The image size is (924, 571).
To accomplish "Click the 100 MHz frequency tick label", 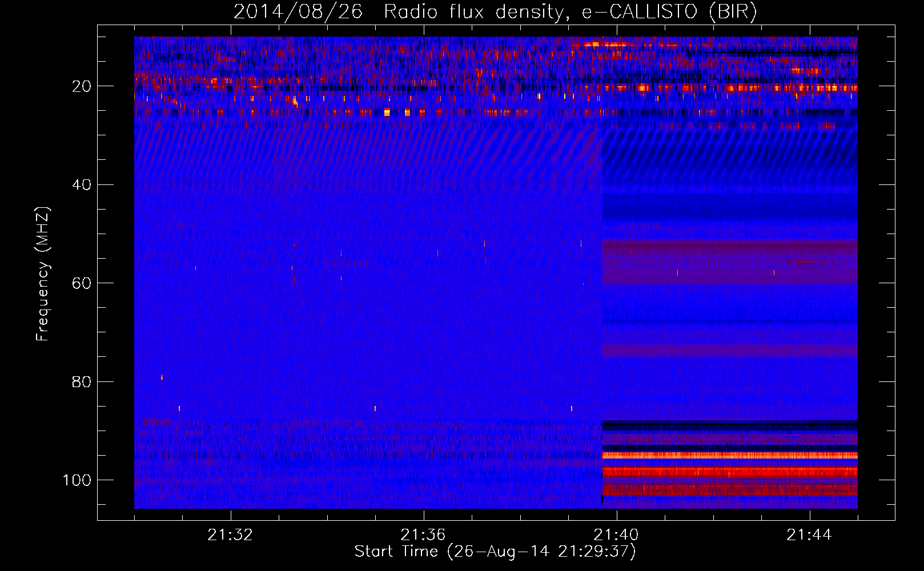I will [77, 480].
